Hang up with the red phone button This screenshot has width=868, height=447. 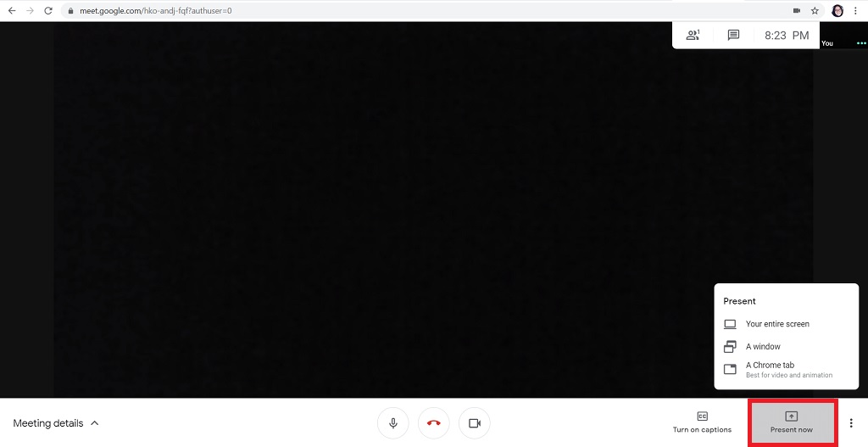tap(434, 423)
